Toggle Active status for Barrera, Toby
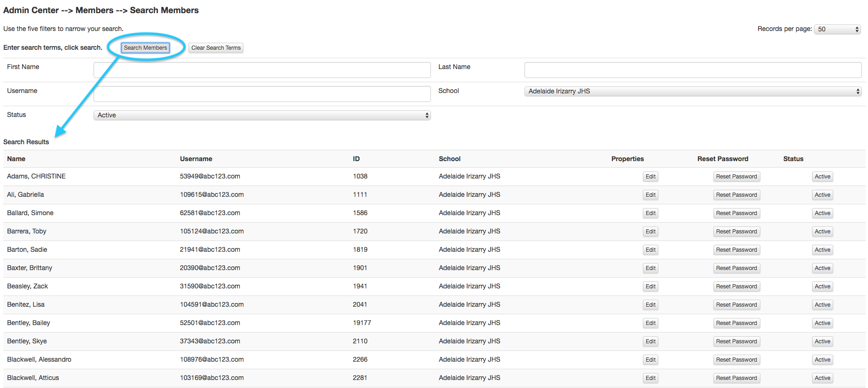Screen dimensions: 868x388 822,232
